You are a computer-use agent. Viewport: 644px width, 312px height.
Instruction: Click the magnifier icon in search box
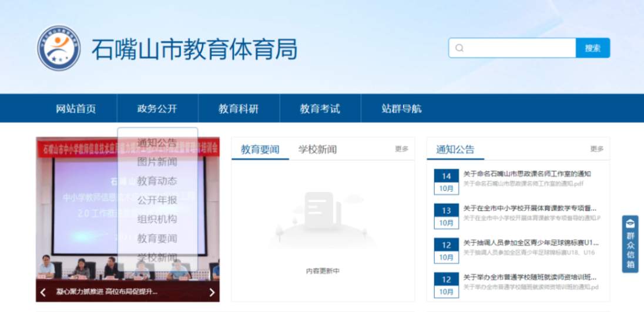[459, 48]
